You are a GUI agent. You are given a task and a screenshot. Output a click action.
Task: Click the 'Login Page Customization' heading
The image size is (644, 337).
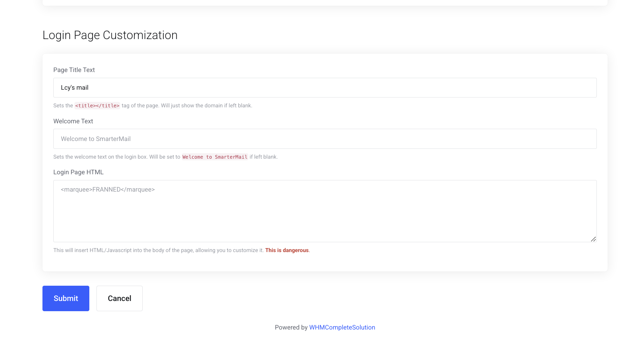point(110,35)
